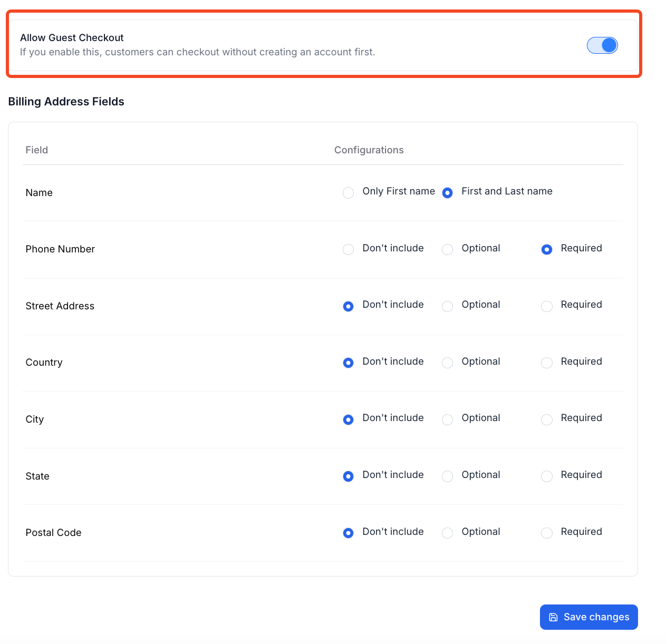666x644 pixels.
Task: Select Don't include for Postal Code
Action: tap(348, 533)
